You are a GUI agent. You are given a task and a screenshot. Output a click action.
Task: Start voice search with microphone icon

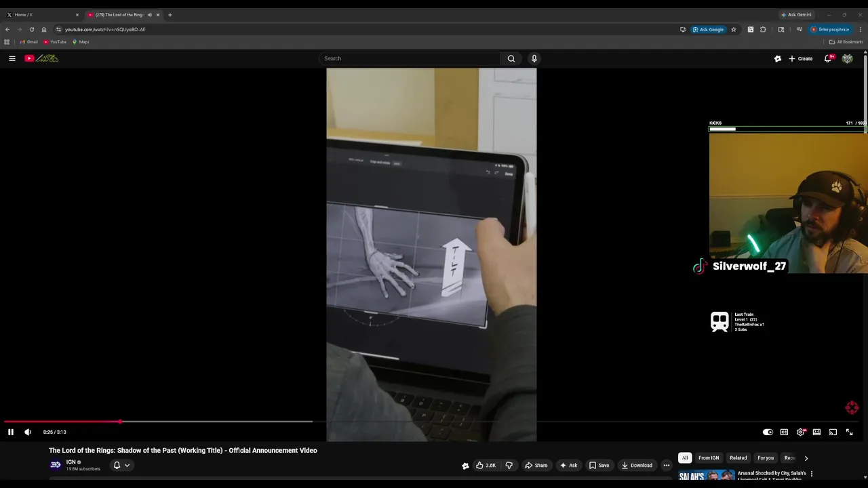tap(534, 58)
